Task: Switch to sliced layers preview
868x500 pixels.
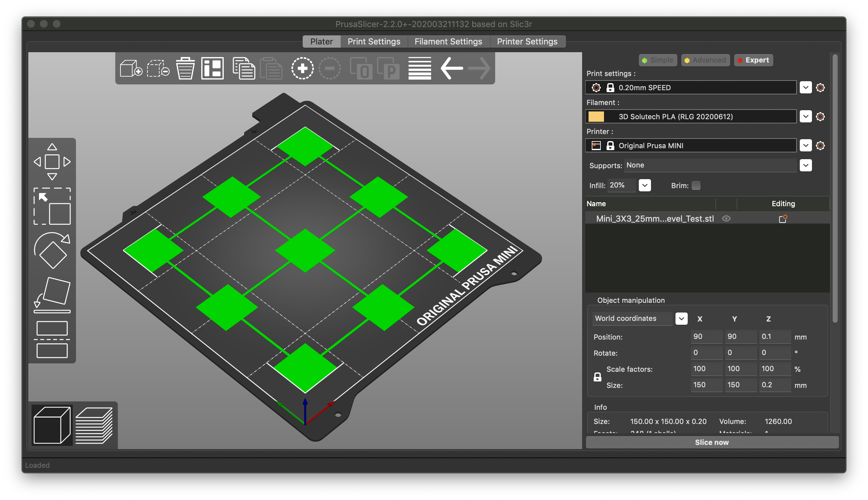Action: 94,425
